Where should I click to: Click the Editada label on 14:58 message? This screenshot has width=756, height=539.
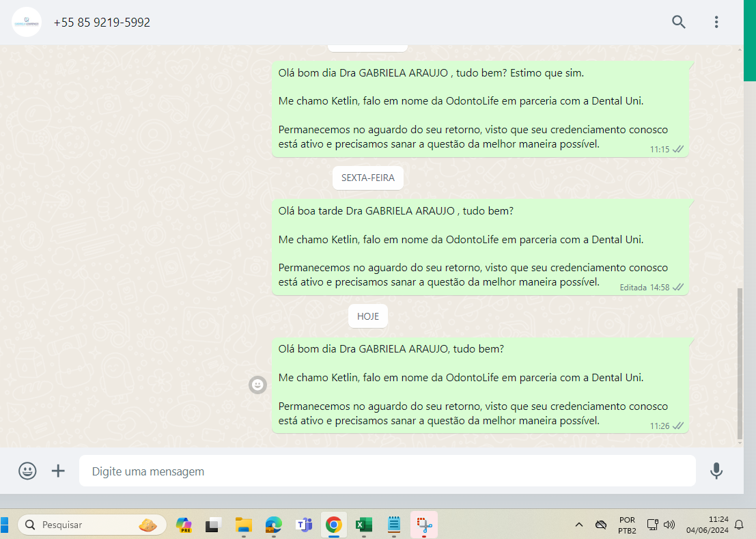(632, 288)
